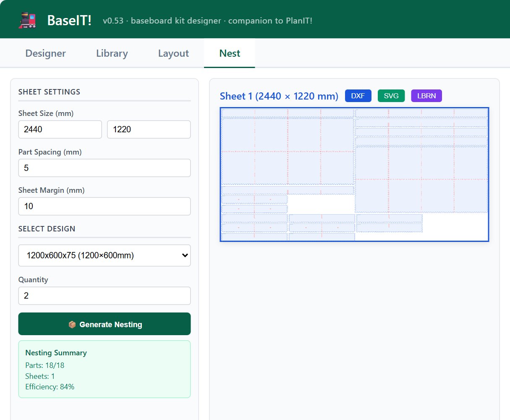Image resolution: width=510 pixels, height=420 pixels.
Task: Click the sheet height field showing 1220
Action: click(149, 129)
